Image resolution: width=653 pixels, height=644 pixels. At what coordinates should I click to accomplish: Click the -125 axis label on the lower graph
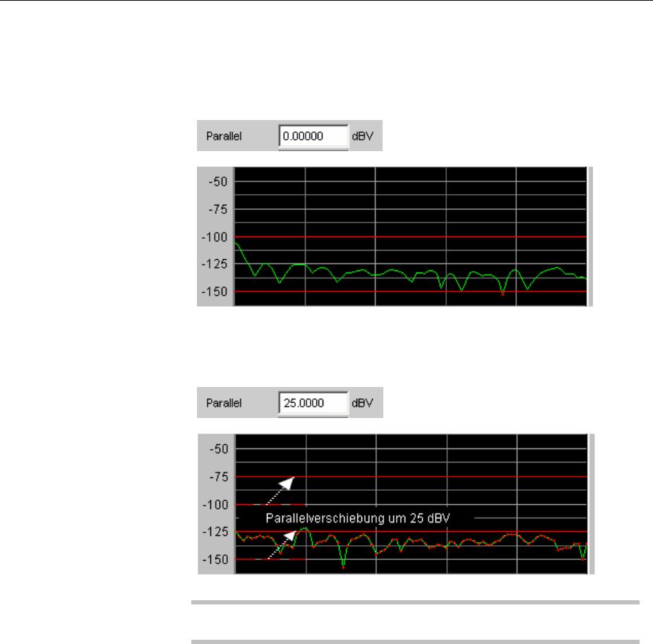pos(215,532)
